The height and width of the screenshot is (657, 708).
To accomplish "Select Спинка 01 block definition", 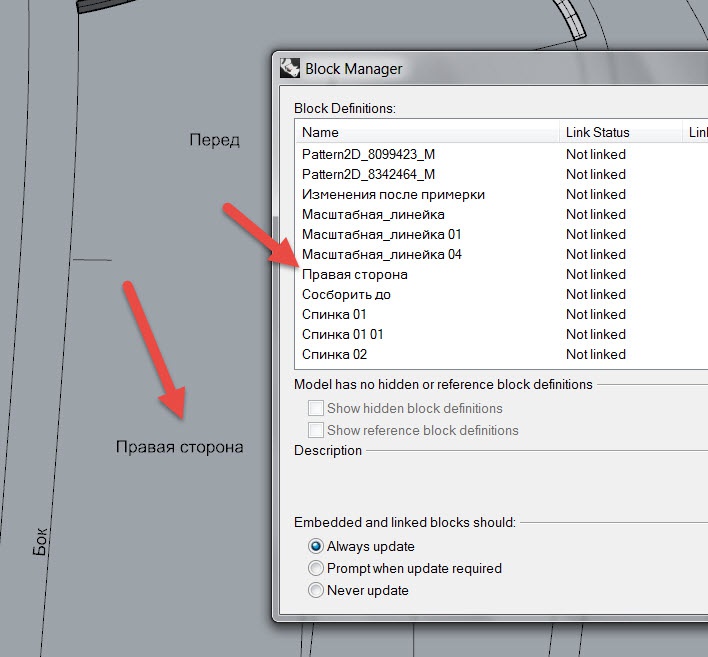I will [334, 314].
